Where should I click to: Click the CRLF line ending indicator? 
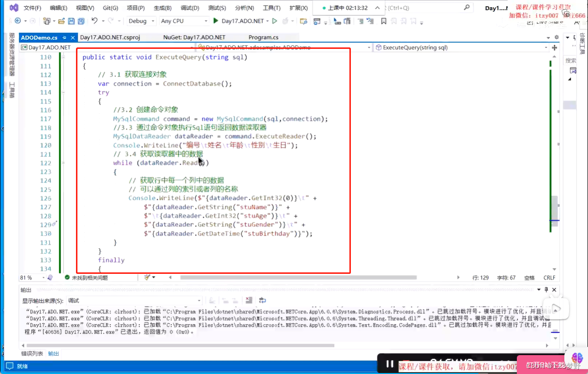tap(549, 278)
